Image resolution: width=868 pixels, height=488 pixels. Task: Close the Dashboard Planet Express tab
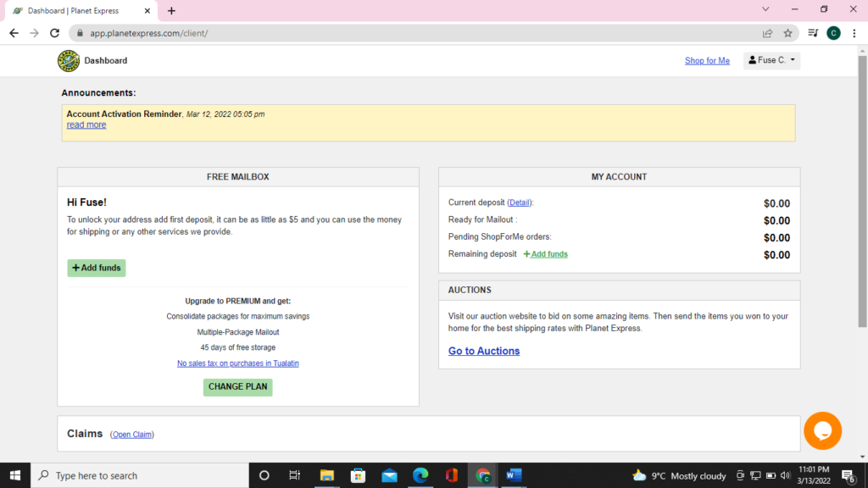[147, 10]
